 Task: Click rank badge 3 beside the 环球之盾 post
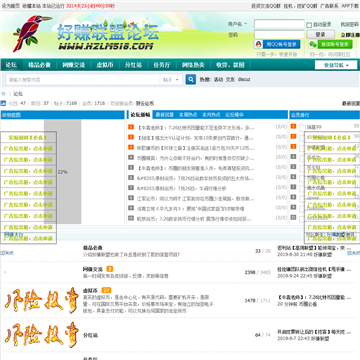point(131,147)
